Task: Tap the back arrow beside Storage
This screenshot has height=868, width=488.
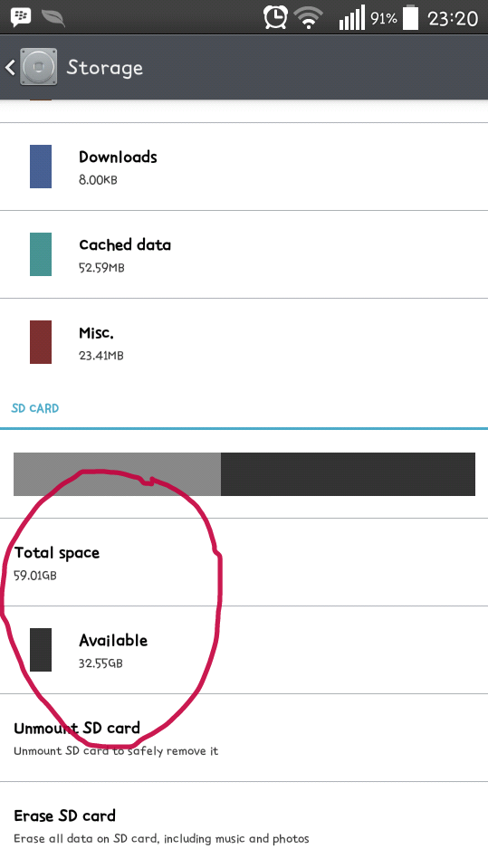Action: pyautogui.click(x=10, y=68)
